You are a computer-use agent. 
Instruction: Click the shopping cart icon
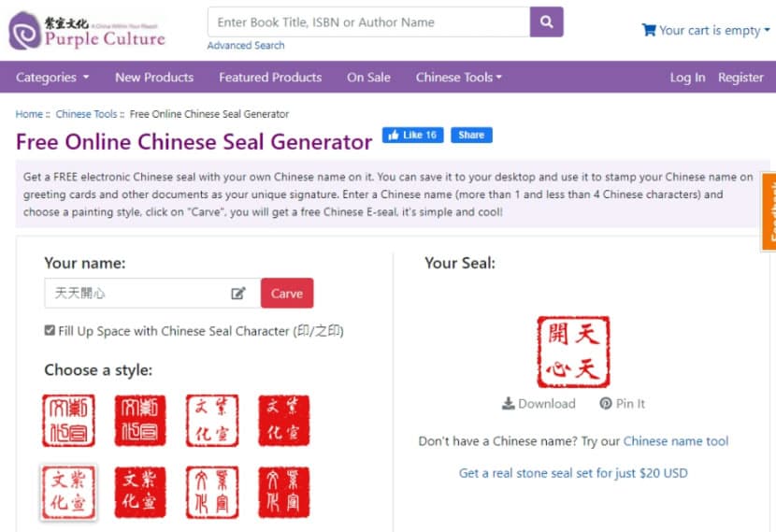[x=648, y=30]
